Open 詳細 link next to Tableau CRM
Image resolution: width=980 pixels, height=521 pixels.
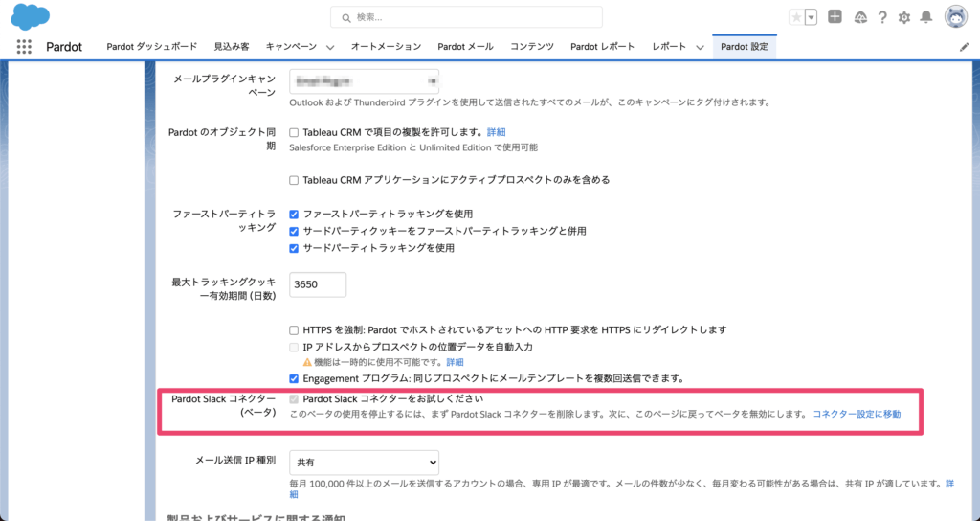pos(497,132)
